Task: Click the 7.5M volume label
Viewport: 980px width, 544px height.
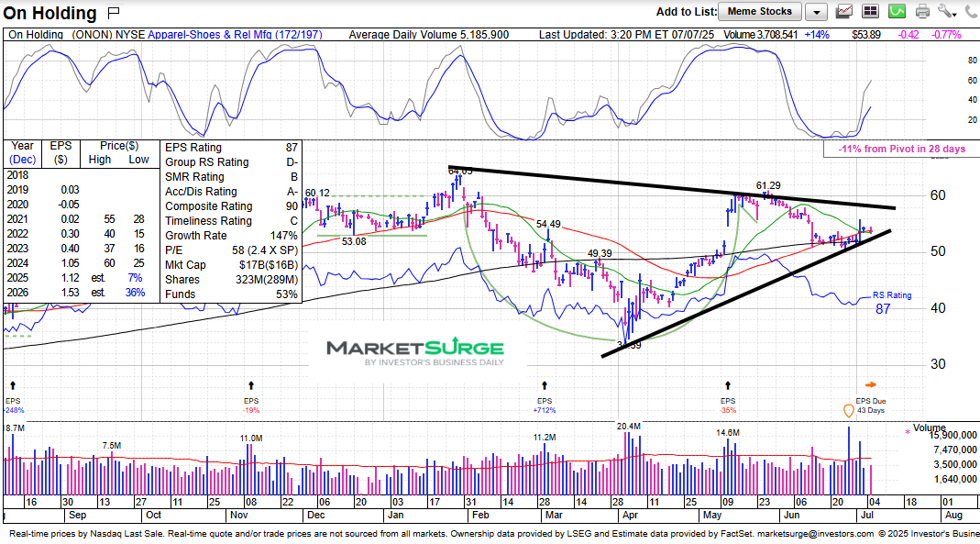Action: [x=112, y=445]
